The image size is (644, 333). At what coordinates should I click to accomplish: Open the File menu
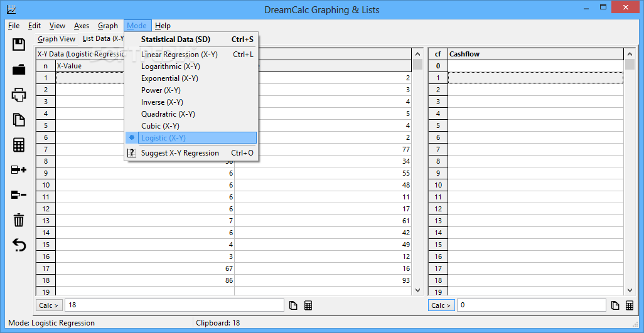(x=14, y=26)
